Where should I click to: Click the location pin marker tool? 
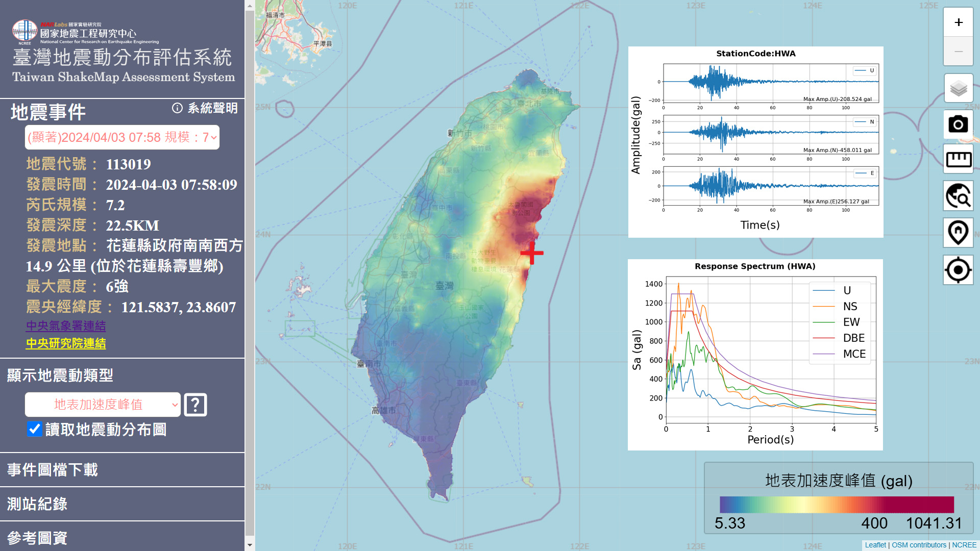(958, 233)
